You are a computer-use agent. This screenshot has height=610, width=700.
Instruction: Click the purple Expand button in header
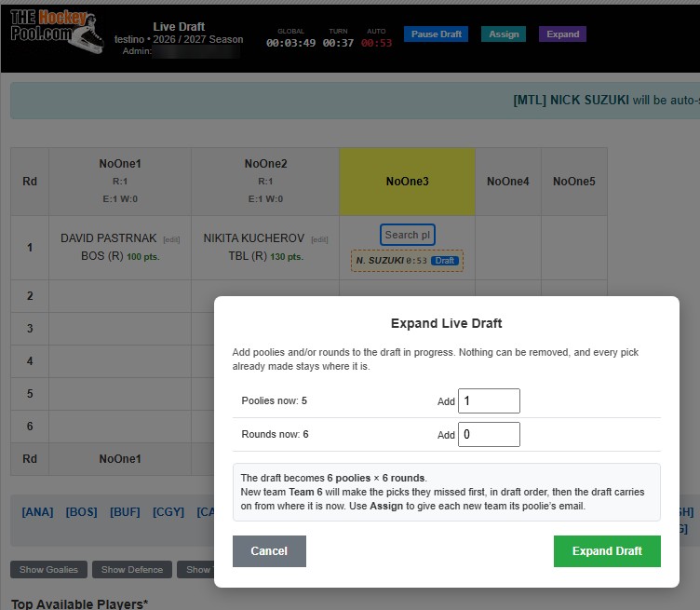[x=562, y=34]
